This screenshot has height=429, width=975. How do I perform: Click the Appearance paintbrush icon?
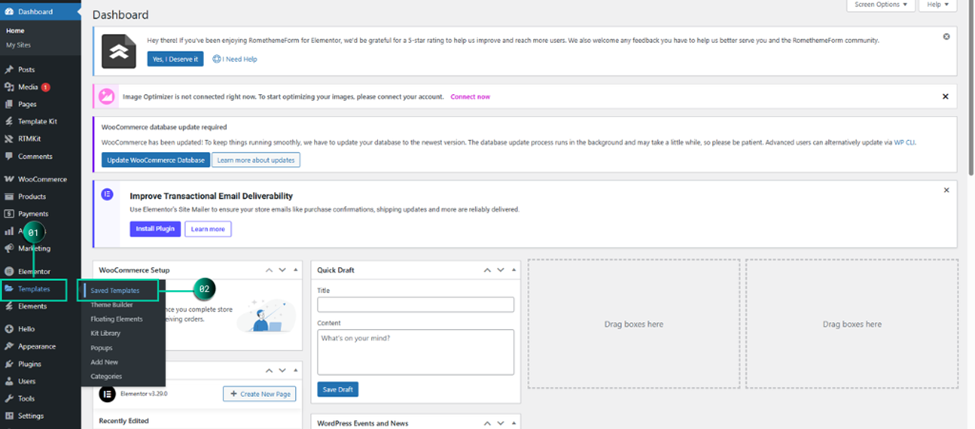(x=9, y=346)
